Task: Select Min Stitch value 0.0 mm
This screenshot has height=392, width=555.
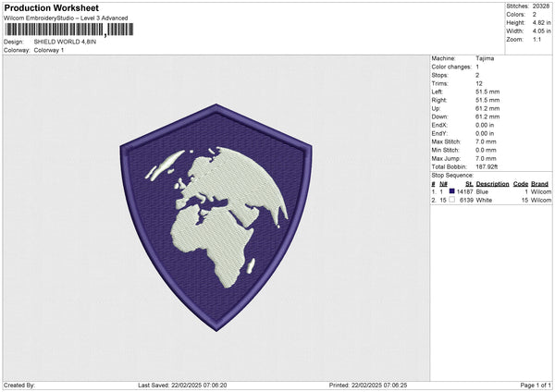Action: pyautogui.click(x=486, y=150)
